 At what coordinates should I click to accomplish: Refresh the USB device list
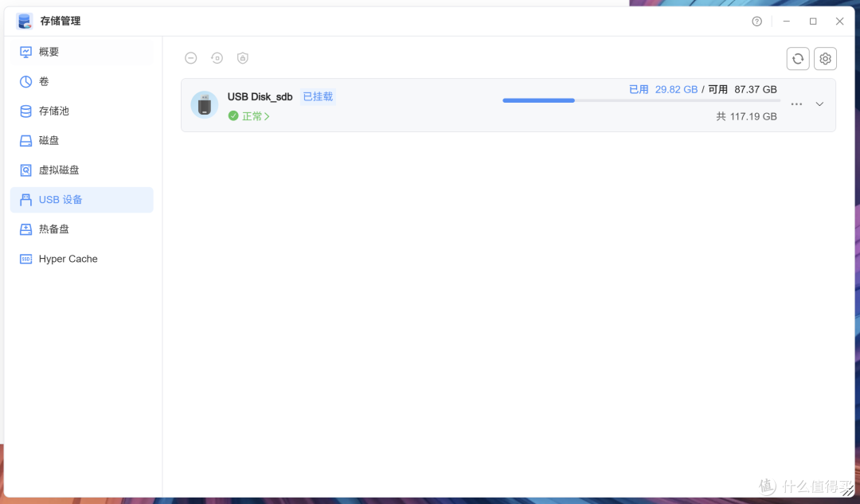tap(797, 58)
